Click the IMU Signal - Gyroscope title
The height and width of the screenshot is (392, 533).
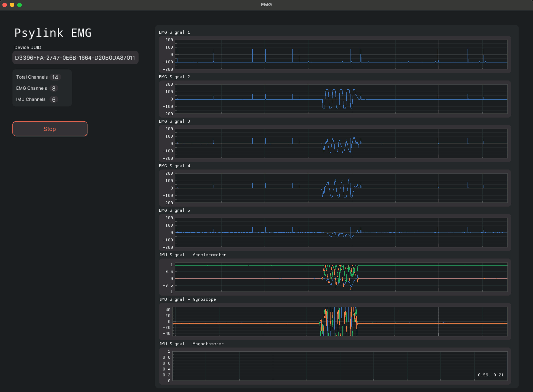(x=187, y=299)
